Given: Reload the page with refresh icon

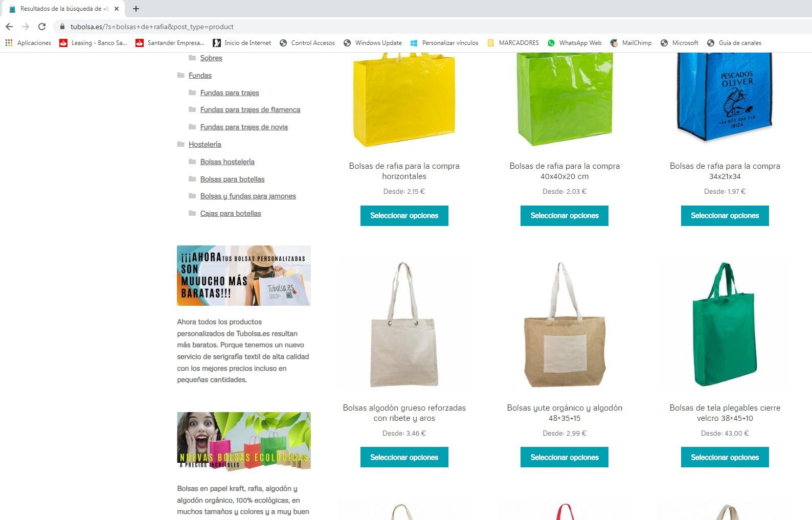Looking at the screenshot, I should click(x=42, y=27).
